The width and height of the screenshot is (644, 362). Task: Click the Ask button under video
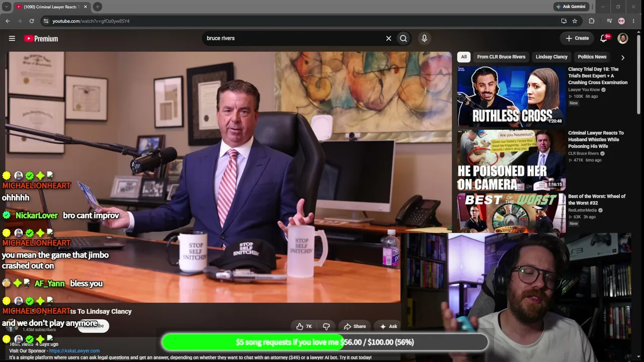tap(388, 326)
